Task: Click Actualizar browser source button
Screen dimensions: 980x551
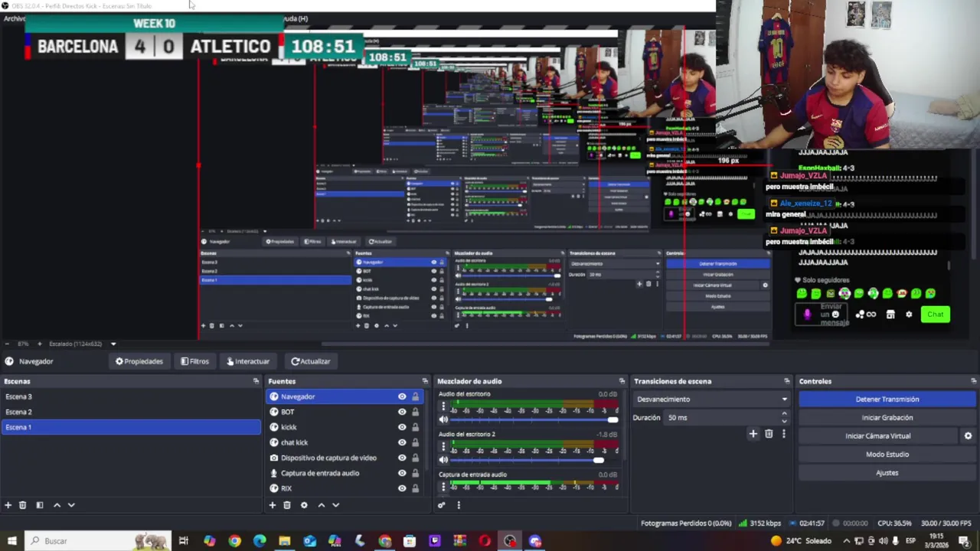Action: (x=310, y=361)
